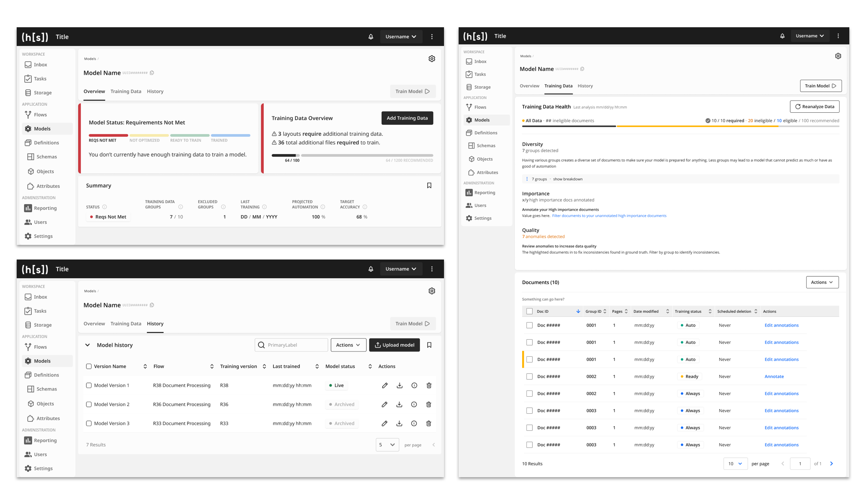Open the 10 per page dropdown
Viewport: 866px width, 504px height.
pyautogui.click(x=735, y=464)
